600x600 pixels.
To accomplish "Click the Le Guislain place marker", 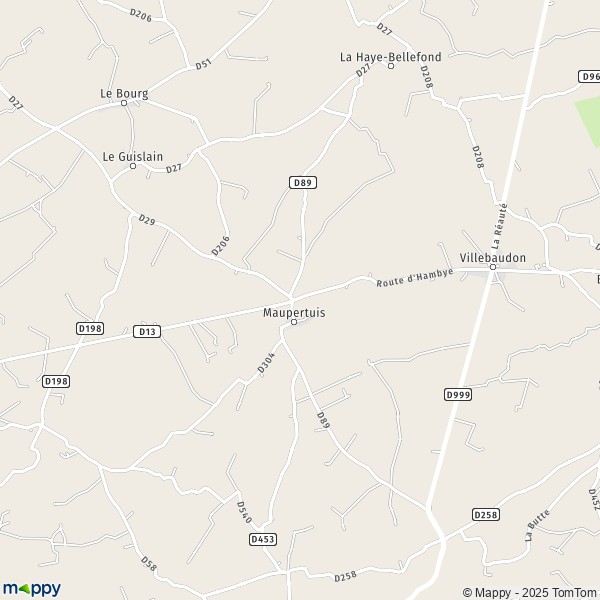I will [x=133, y=166].
